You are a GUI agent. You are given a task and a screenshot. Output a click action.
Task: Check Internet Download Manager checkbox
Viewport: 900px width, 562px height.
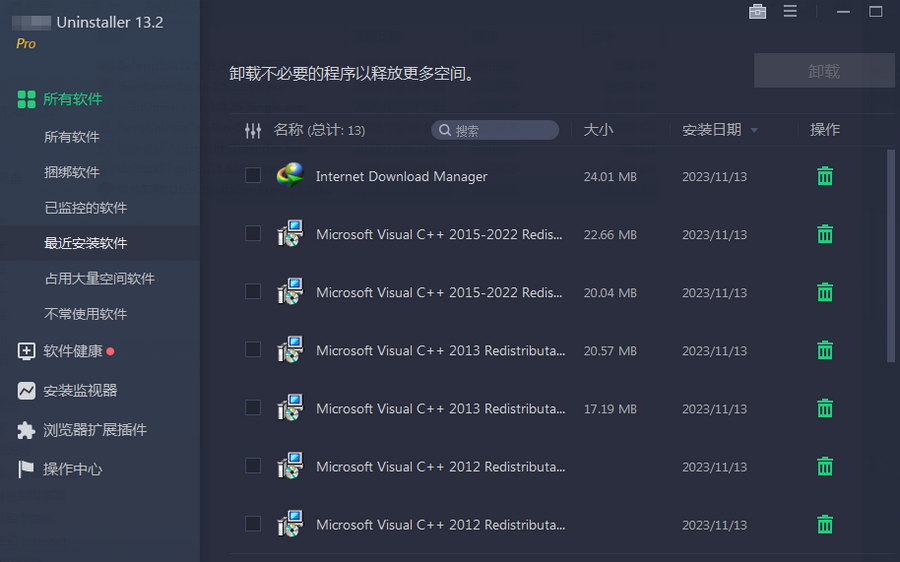(253, 175)
